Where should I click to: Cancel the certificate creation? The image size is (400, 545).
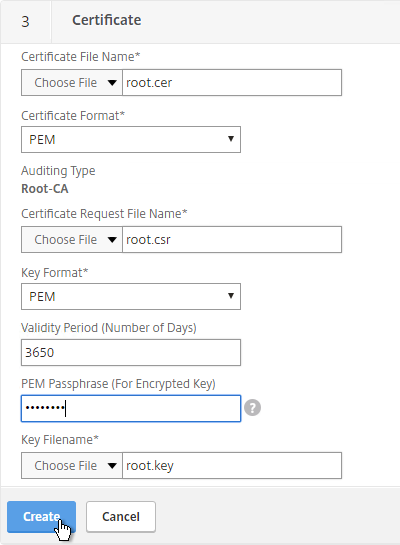(121, 517)
